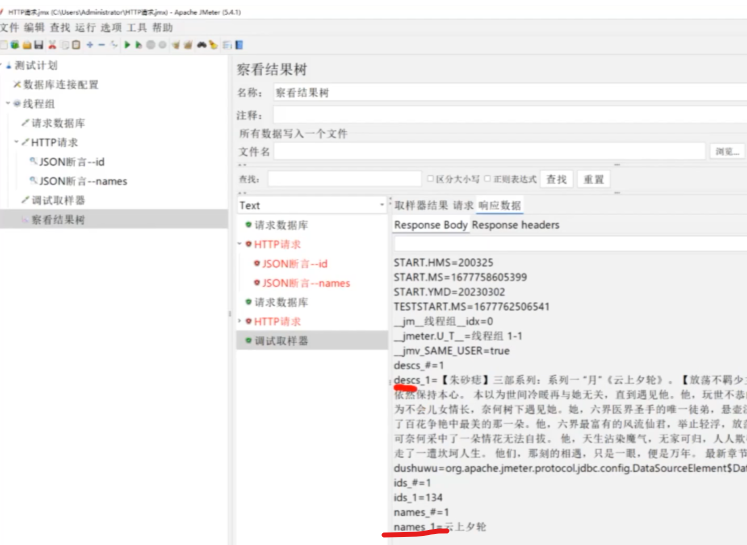Select first 请求数据库 result
The image size is (747, 545).
tap(281, 225)
